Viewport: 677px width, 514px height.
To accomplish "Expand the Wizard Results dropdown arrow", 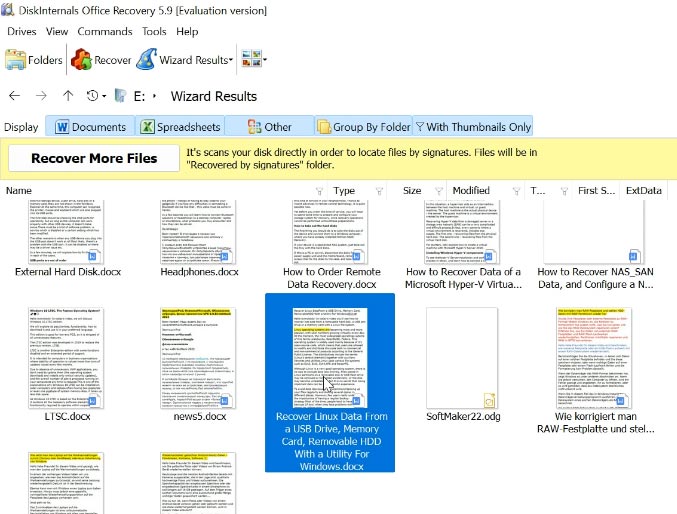I will point(231,60).
